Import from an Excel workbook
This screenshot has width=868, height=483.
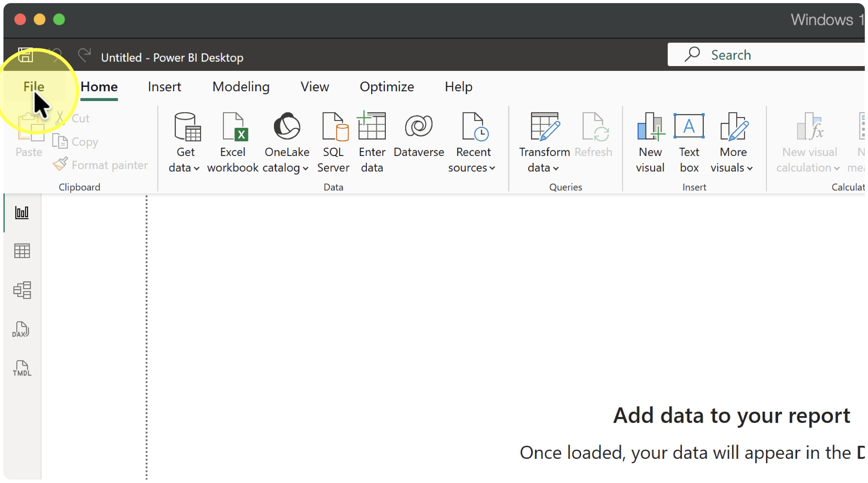233,143
